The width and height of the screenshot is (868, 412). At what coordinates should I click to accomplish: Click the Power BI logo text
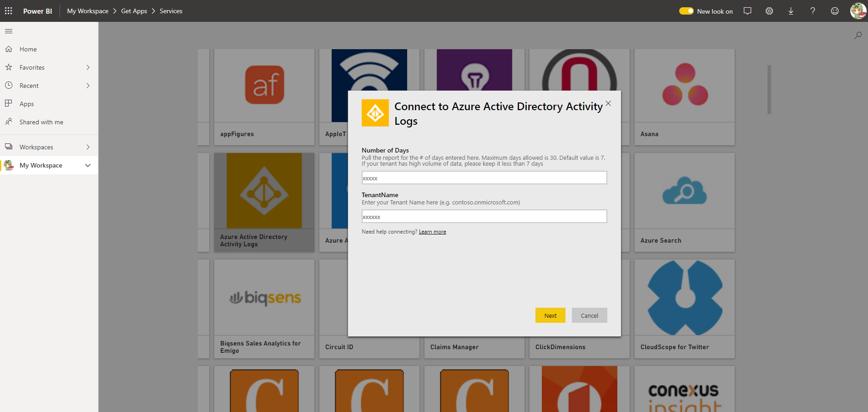[38, 11]
